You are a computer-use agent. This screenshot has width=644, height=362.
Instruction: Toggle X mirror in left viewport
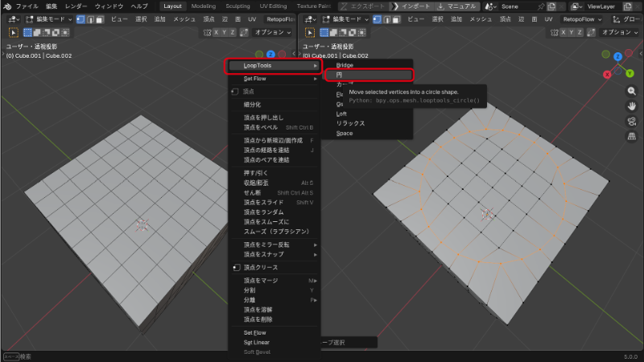pos(216,32)
